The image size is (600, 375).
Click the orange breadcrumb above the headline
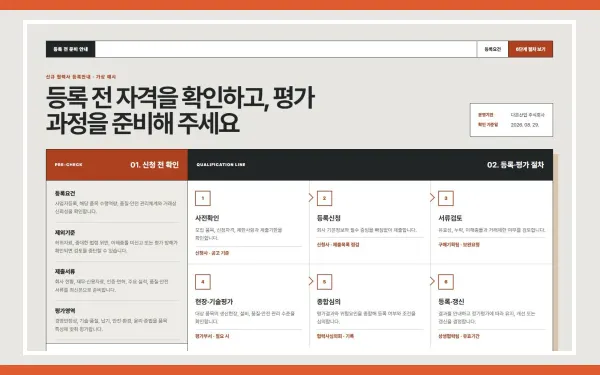coord(81,77)
